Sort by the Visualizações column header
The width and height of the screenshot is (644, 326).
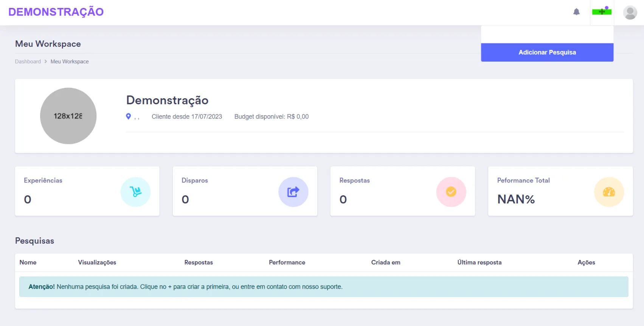pyautogui.click(x=97, y=263)
